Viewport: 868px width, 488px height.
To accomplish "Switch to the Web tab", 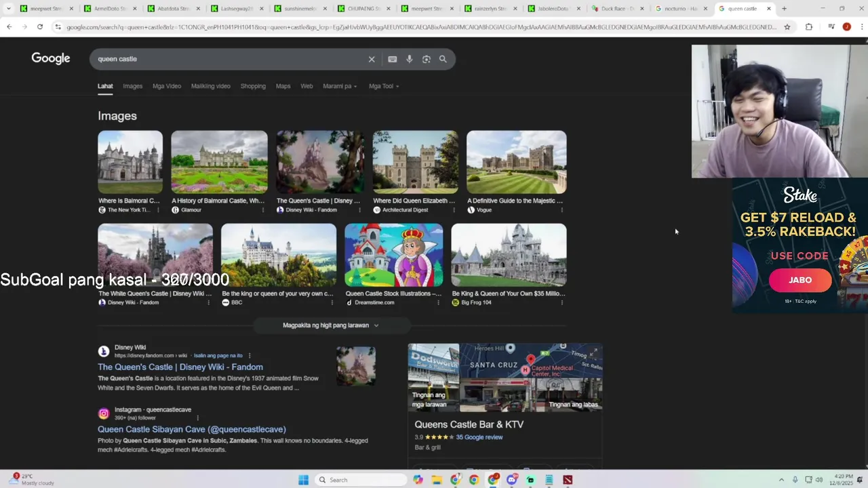I will 307,86.
